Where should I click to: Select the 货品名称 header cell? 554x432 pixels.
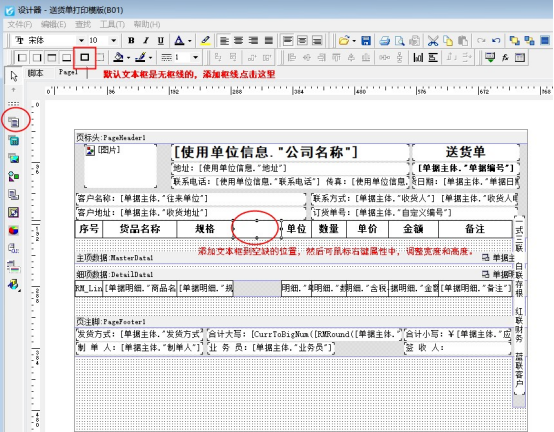coord(140,229)
